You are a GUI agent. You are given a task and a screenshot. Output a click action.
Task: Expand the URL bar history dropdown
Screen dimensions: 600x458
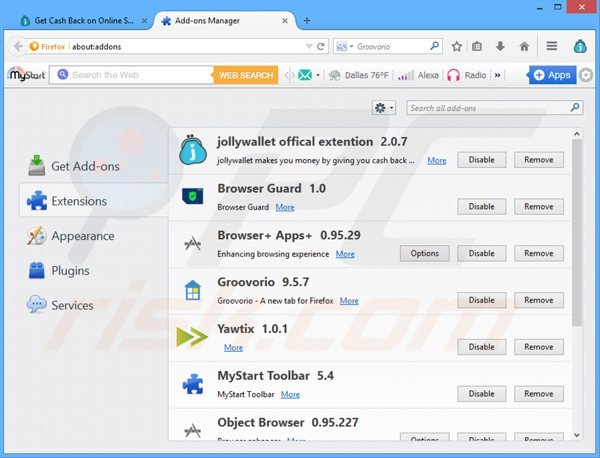[309, 46]
